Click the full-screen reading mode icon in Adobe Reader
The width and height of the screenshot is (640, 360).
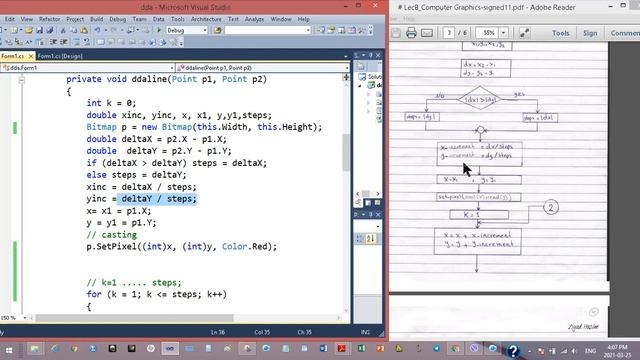(x=524, y=33)
